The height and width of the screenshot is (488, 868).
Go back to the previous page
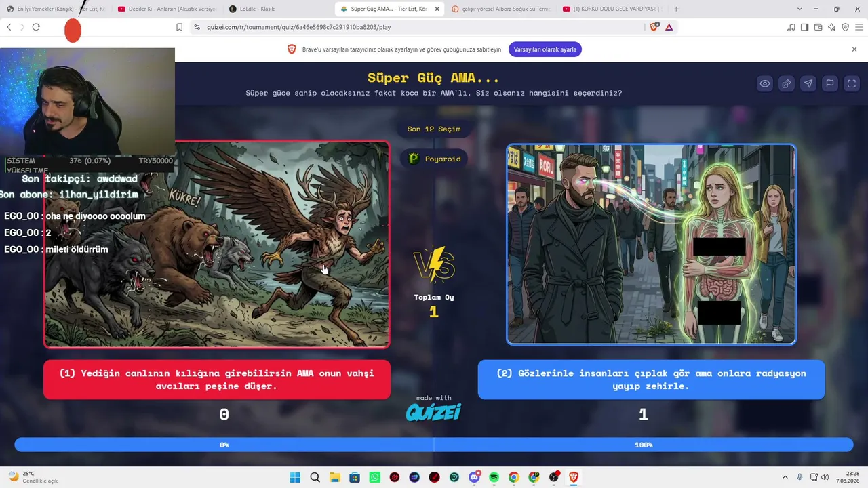tap(9, 27)
